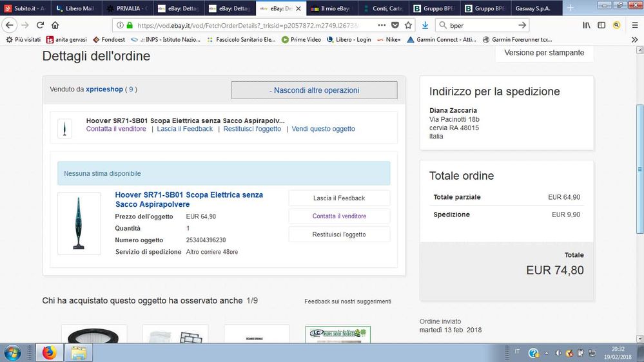This screenshot has width=644, height=362.
Task: Open the Nike+ bookmark
Action: click(x=389, y=39)
